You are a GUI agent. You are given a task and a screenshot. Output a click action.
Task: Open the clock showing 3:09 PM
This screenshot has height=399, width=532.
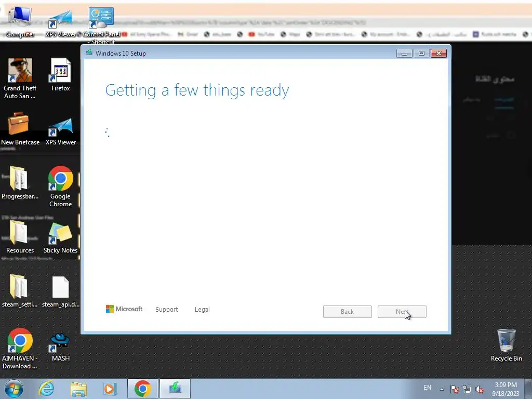[x=506, y=389]
